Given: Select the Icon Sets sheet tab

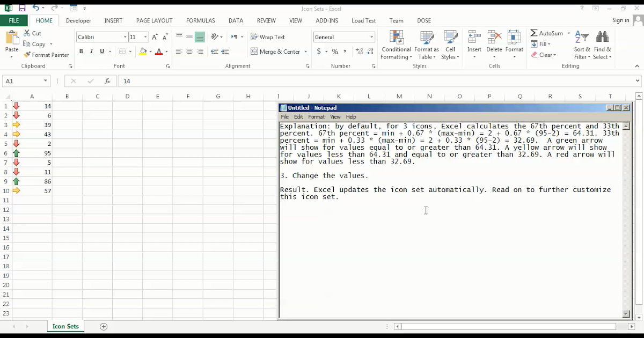Looking at the screenshot, I should pos(65,326).
